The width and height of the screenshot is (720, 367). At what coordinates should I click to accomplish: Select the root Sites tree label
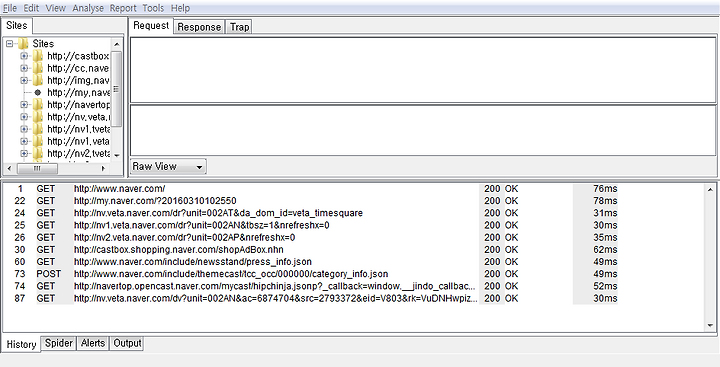[x=43, y=44]
